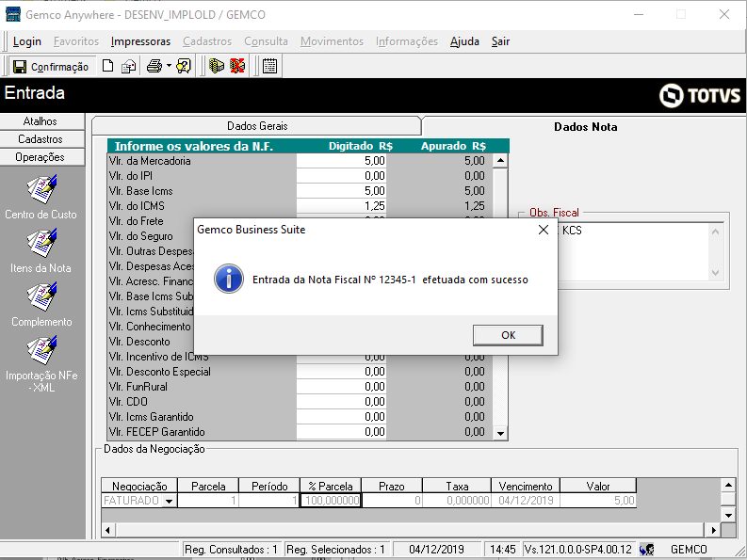Open the Ajuda menu
747x560 pixels.
[x=464, y=41]
